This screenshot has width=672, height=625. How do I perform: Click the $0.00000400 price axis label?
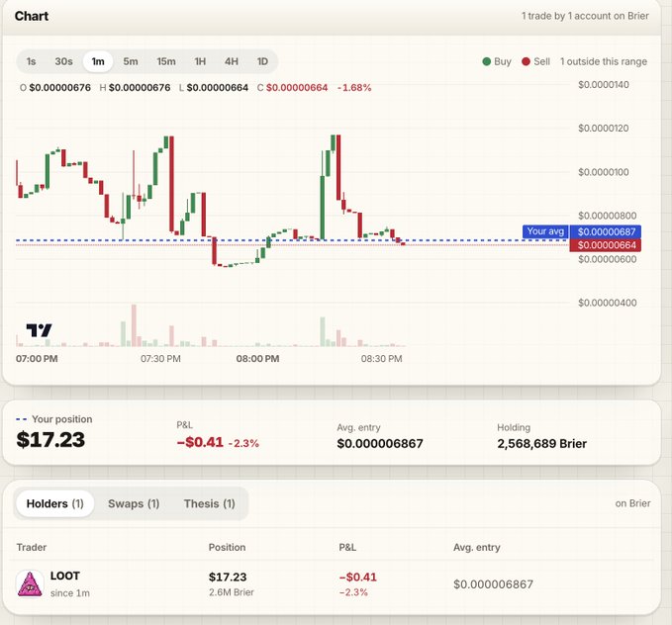click(608, 303)
